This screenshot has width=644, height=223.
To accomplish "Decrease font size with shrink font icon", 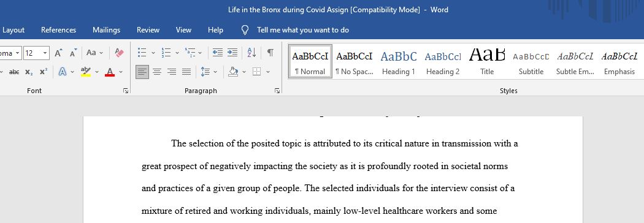I will (73, 53).
